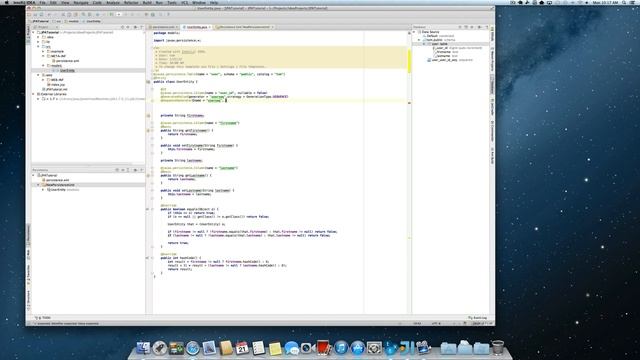The image size is (640, 360).
Task: Switch to the UserEntity.java editor tab
Action: pyautogui.click(x=197, y=27)
